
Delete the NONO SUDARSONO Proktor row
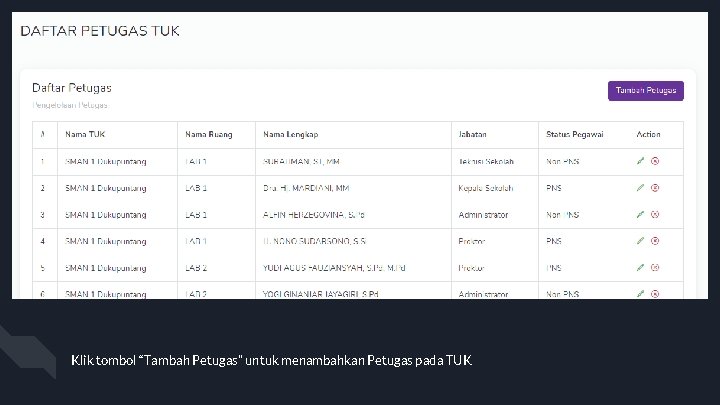coord(655,241)
